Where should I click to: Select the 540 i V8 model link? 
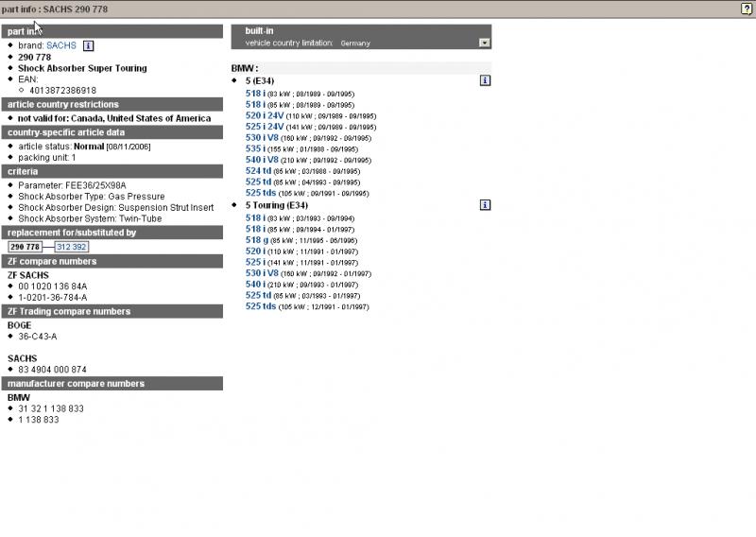point(262,160)
